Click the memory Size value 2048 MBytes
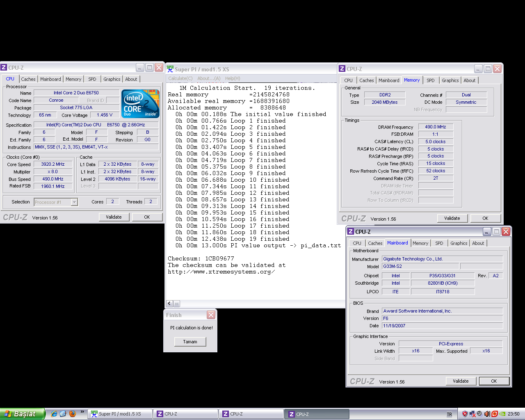525x420 pixels. tap(385, 102)
